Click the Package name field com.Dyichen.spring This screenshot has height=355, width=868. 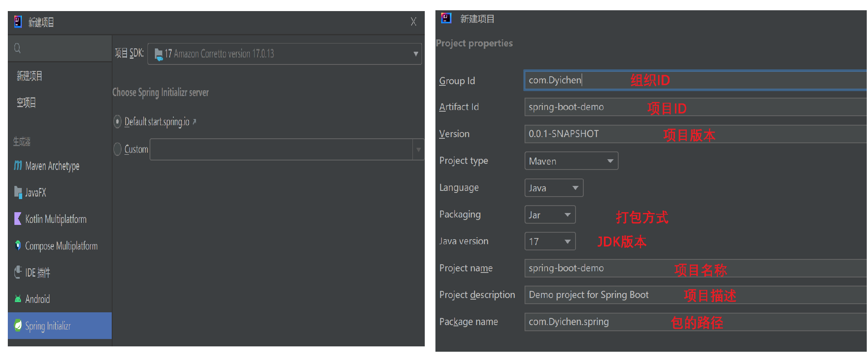pyautogui.click(x=695, y=322)
